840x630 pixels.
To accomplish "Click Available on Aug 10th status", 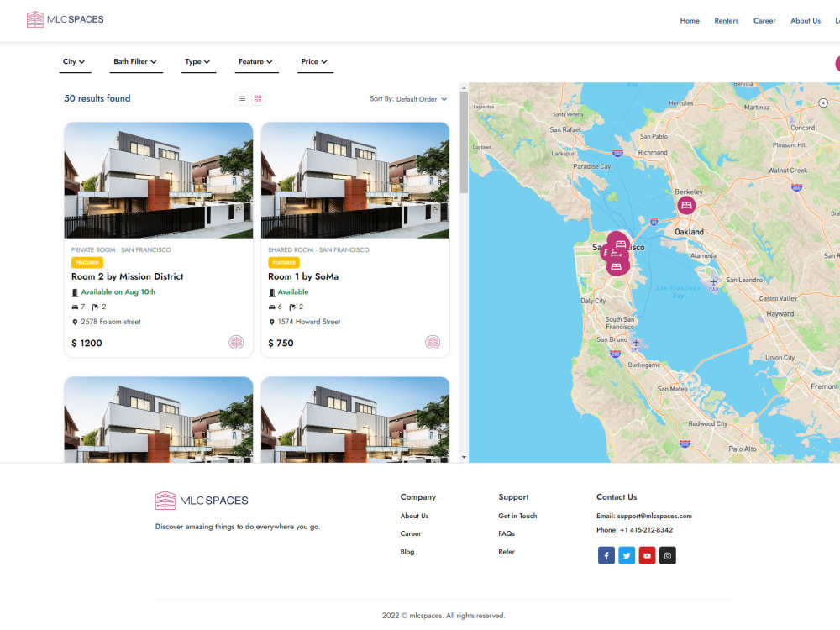I will [x=118, y=292].
